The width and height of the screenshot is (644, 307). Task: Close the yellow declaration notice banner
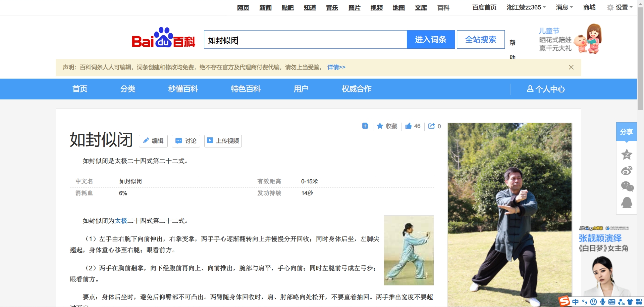click(x=571, y=67)
